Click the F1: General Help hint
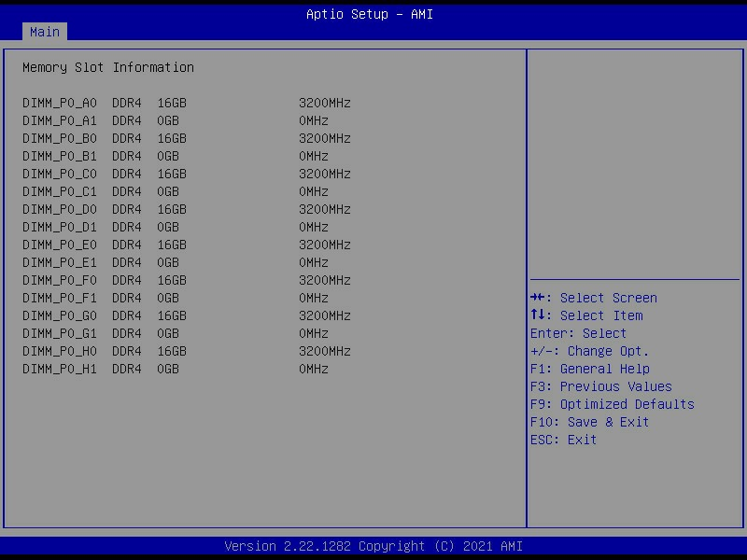747x560 pixels. pyautogui.click(x=590, y=369)
